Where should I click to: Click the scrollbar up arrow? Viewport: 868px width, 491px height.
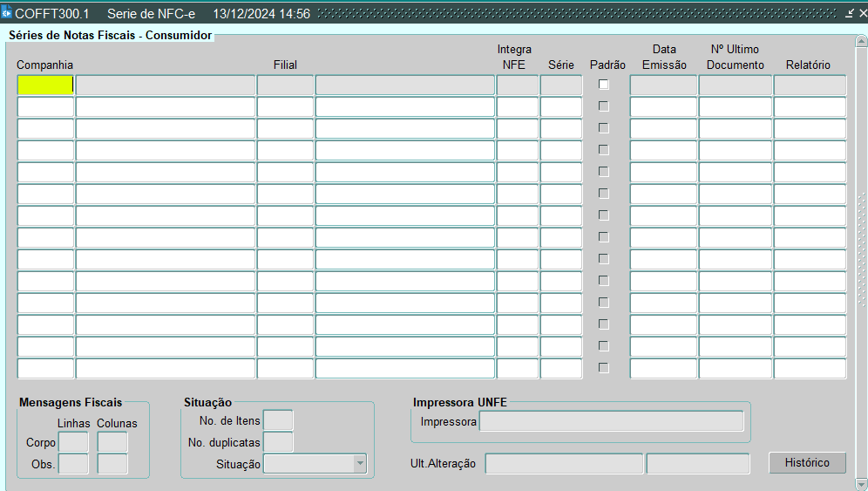click(x=861, y=42)
